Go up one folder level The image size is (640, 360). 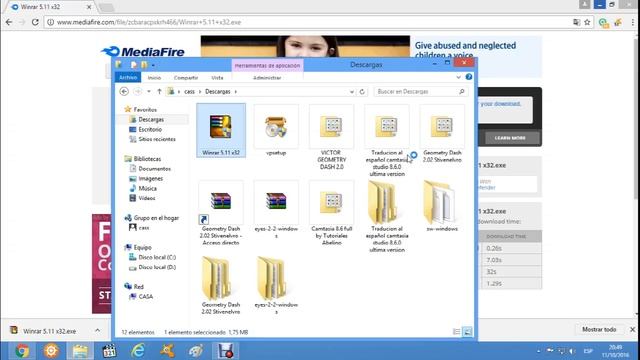coord(159,91)
